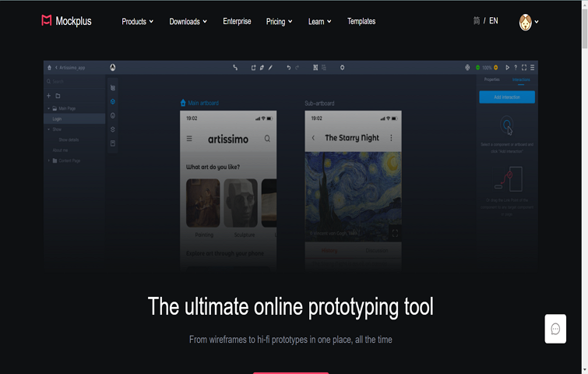Click the artissimo hamburger menu icon
This screenshot has width=588, height=374.
[189, 139]
